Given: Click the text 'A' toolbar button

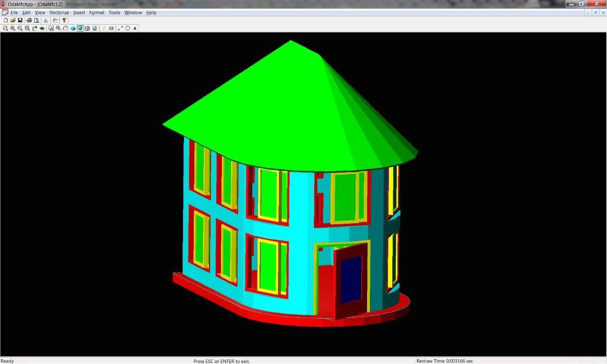Looking at the screenshot, I should click(x=135, y=28).
